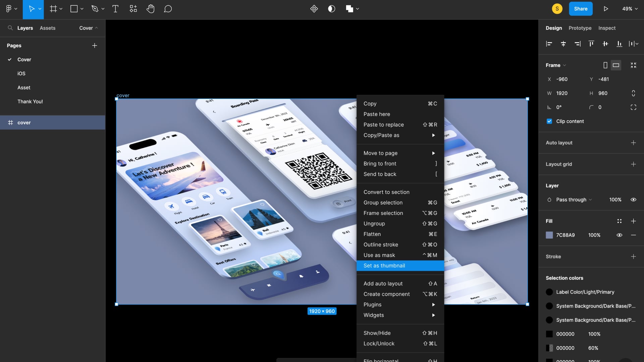
Task: Open the Comment tool
Action: point(168,9)
